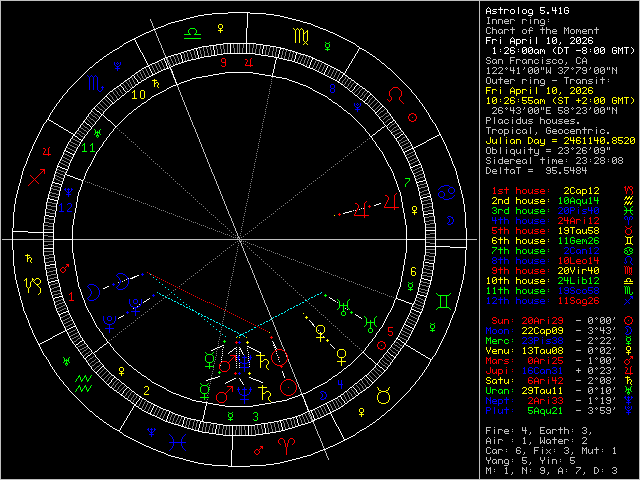The width and height of the screenshot is (640, 480).
Task: Click the Mars symbol beside the Mars 0Ari25 row
Action: [x=629, y=361]
